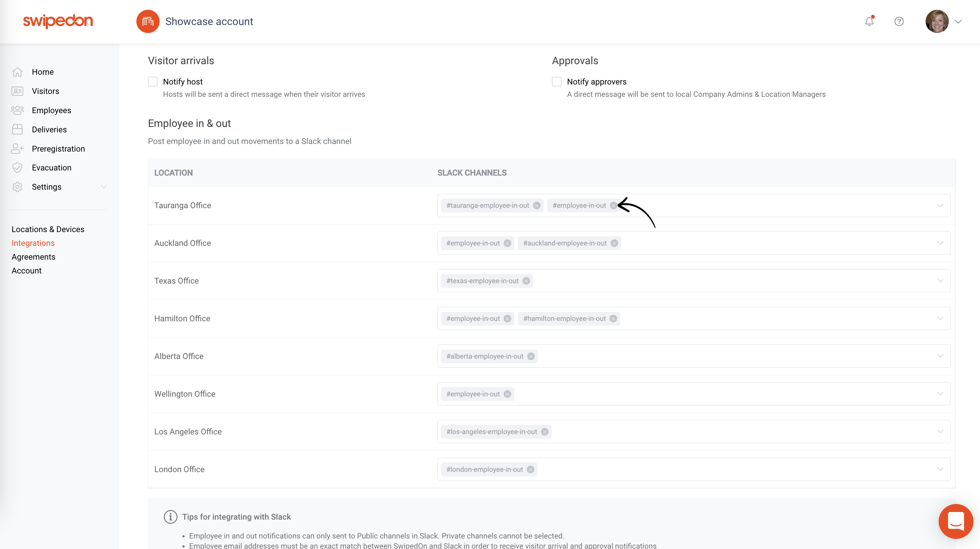Click the SwipedOn logo
980x549 pixels.
(58, 21)
